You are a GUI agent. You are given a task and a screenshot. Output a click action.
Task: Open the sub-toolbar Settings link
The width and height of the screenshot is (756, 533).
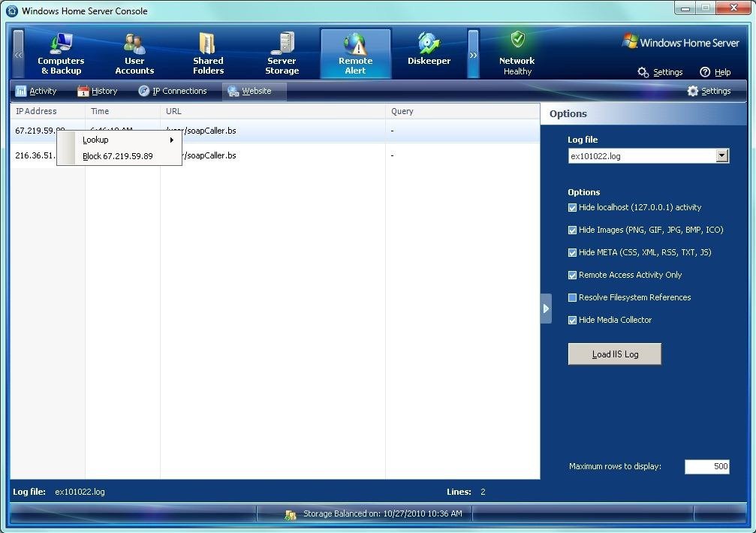716,91
